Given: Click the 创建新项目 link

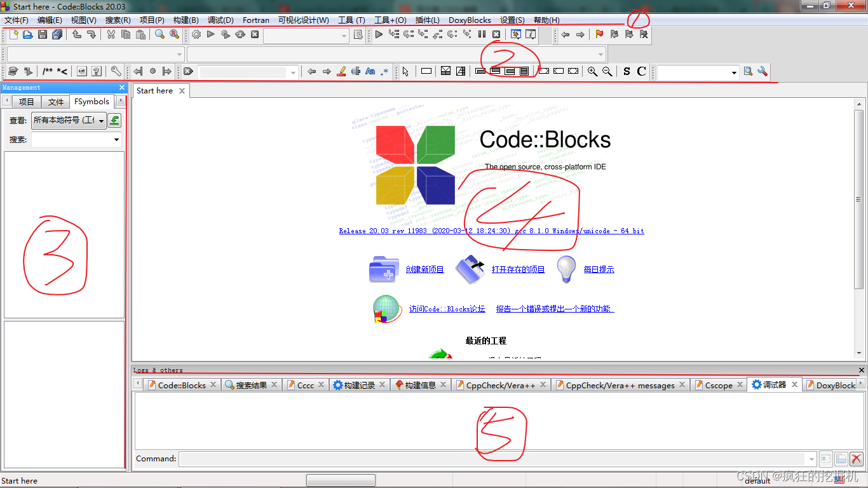Looking at the screenshot, I should coord(425,269).
